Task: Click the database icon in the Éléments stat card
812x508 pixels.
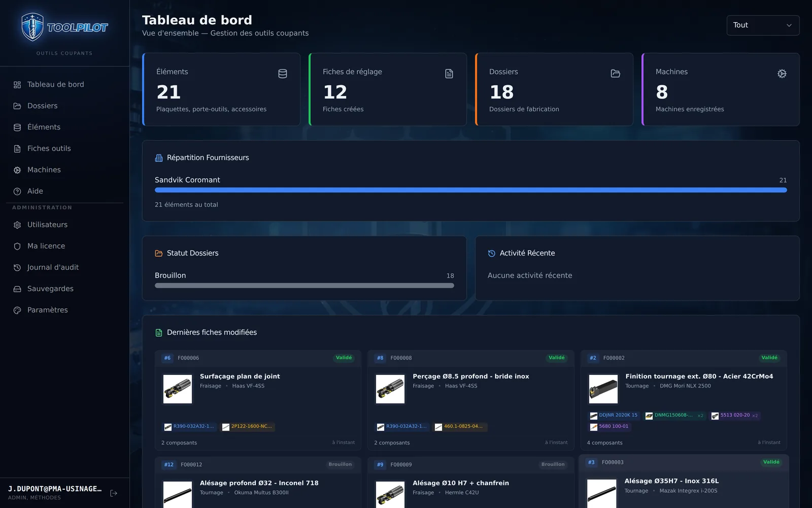Action: [283, 74]
